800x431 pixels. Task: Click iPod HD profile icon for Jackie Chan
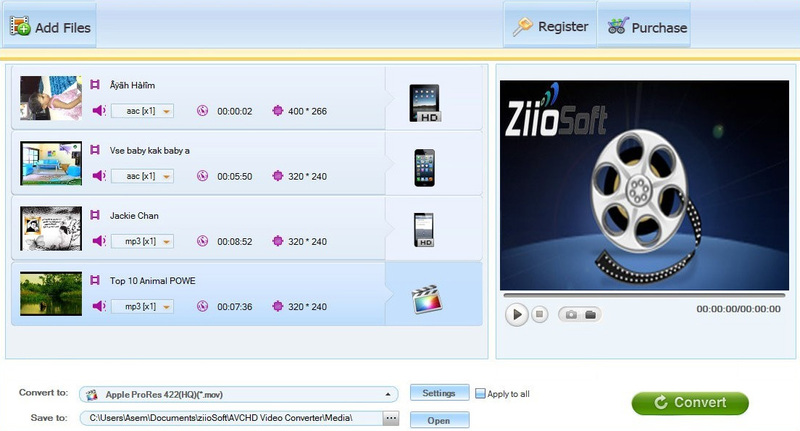(424, 230)
